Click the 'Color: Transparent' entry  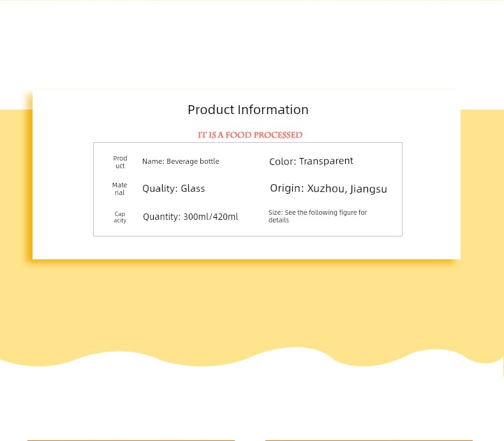tap(311, 161)
